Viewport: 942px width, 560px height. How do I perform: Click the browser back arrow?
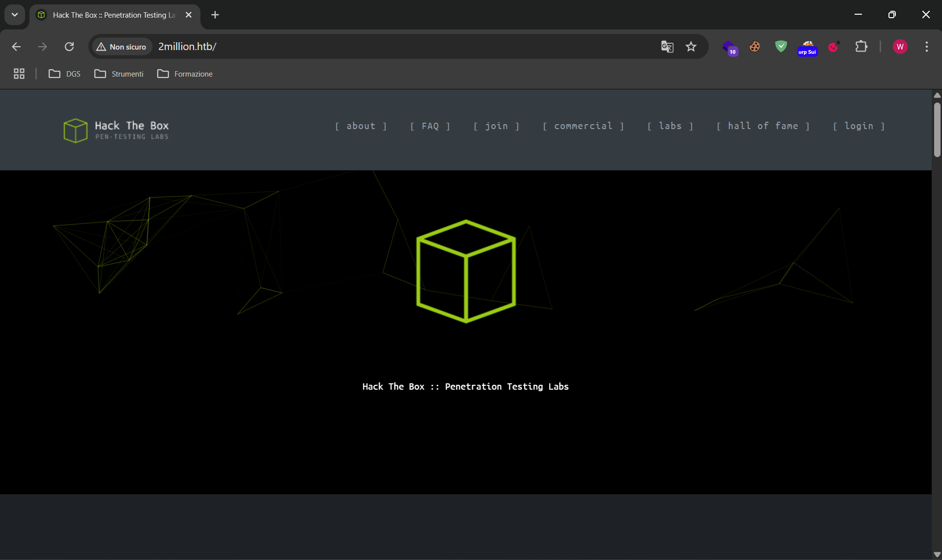coord(16,47)
